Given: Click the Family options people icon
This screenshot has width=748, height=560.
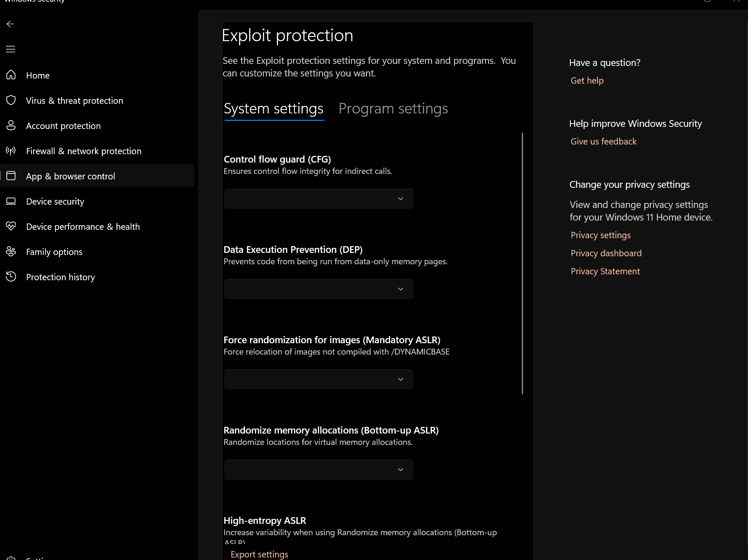Looking at the screenshot, I should (11, 252).
